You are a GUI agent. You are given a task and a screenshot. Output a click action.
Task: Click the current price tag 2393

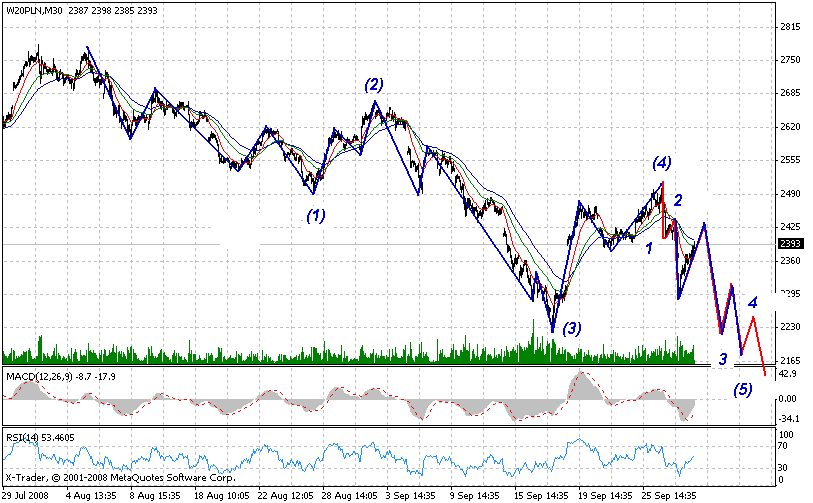coord(789,244)
